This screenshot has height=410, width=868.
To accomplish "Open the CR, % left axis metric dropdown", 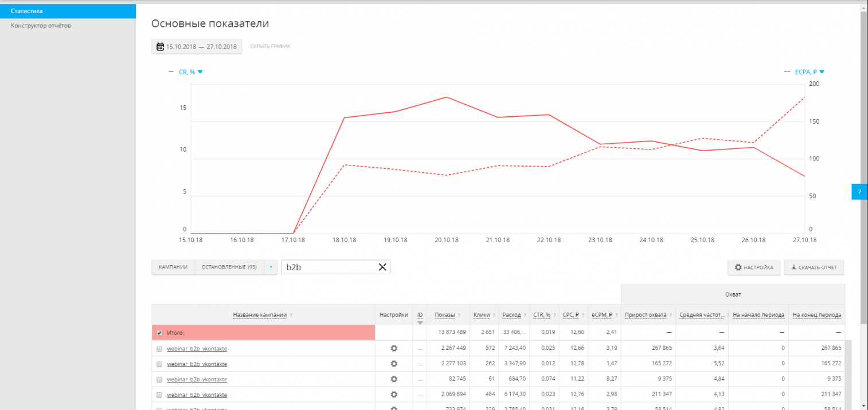I will 190,72.
